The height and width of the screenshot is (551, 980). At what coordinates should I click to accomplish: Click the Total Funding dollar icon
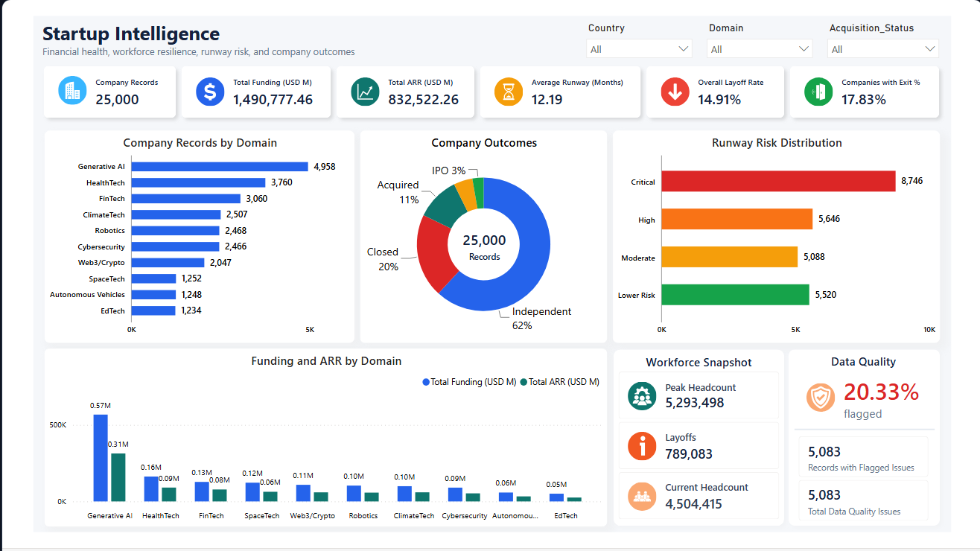tap(210, 92)
